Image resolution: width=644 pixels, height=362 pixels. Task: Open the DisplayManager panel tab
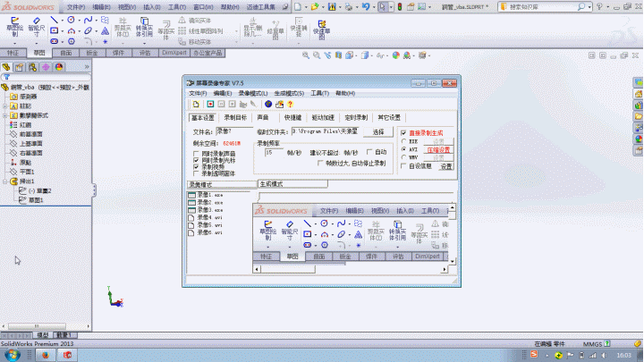coord(59,67)
